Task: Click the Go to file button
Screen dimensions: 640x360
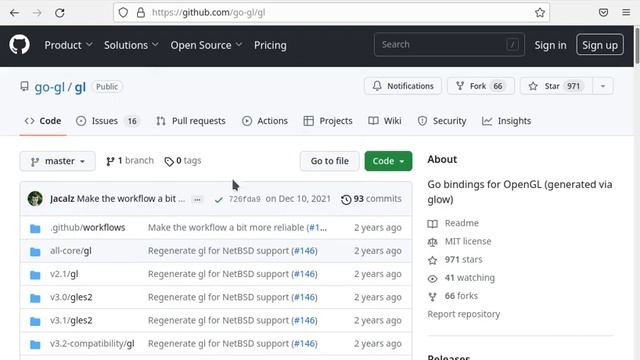Action: pos(330,161)
